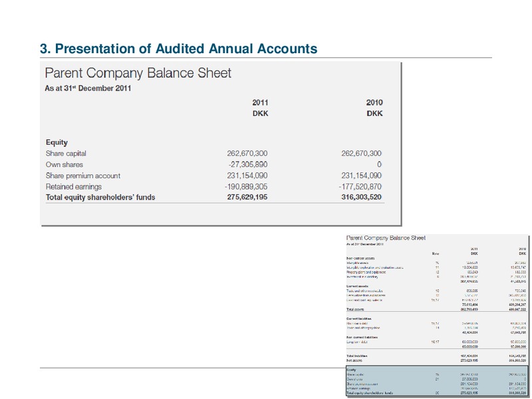Viewport: 532px width, 399px height.
Task: Click the 'Share capital' row label
Action: click(x=66, y=154)
